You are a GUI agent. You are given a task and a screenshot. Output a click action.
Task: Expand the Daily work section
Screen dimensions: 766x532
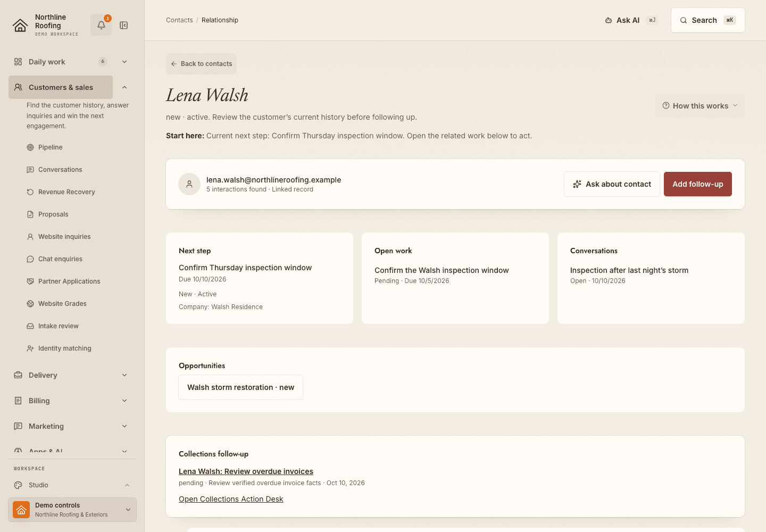[x=124, y=62]
